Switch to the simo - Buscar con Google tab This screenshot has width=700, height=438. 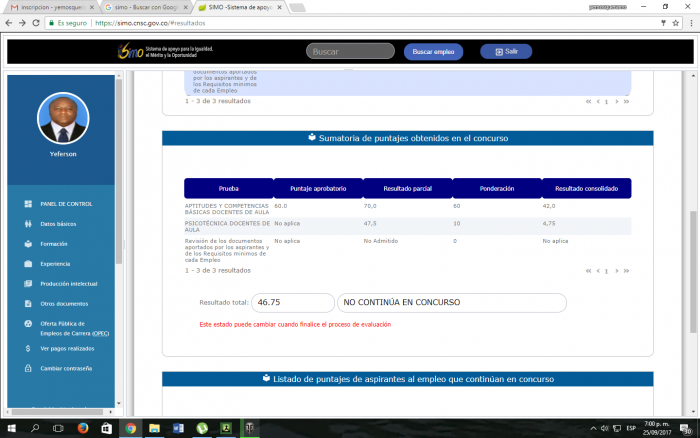[144, 6]
